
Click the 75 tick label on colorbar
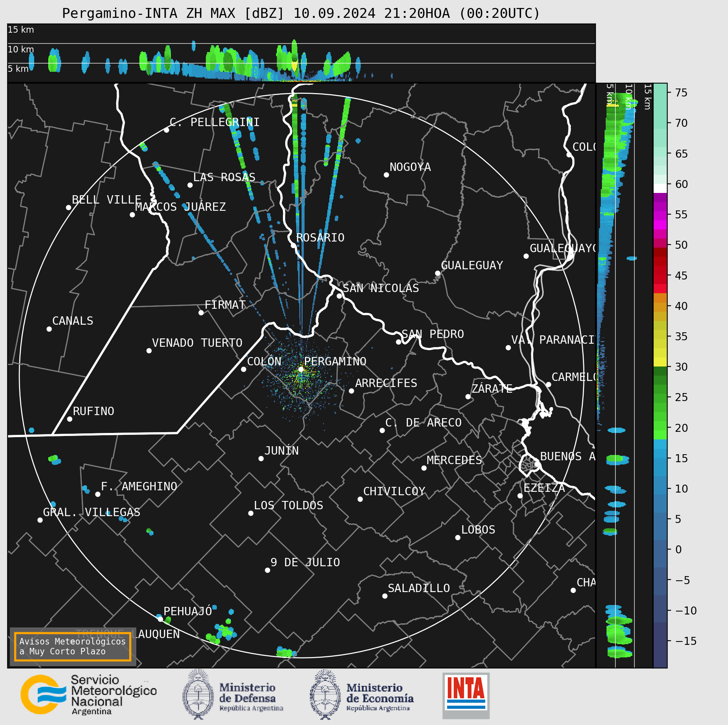681,93
